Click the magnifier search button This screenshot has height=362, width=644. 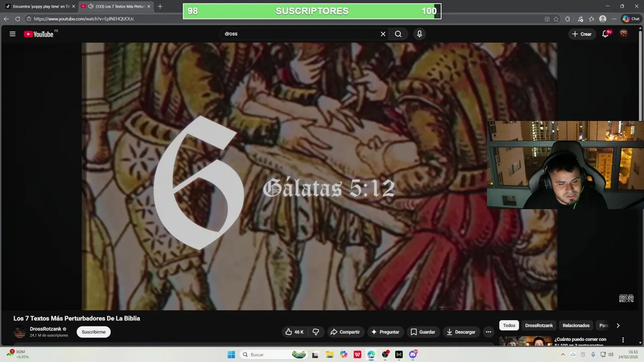coord(398,34)
